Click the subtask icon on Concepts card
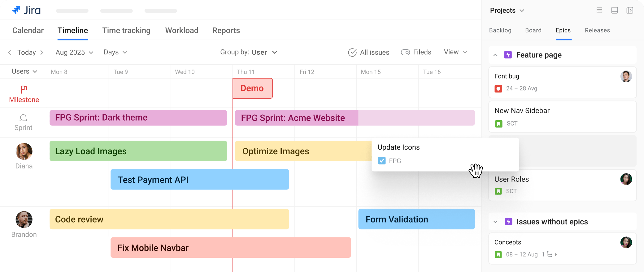This screenshot has height=272, width=644. [x=550, y=254]
